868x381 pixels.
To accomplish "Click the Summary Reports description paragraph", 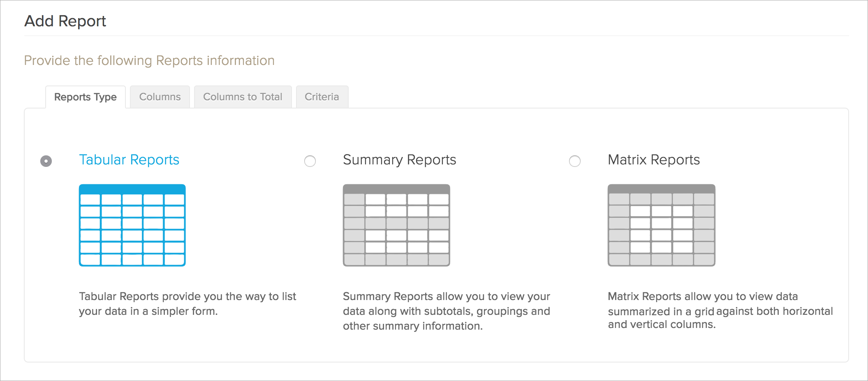I will pos(446,311).
